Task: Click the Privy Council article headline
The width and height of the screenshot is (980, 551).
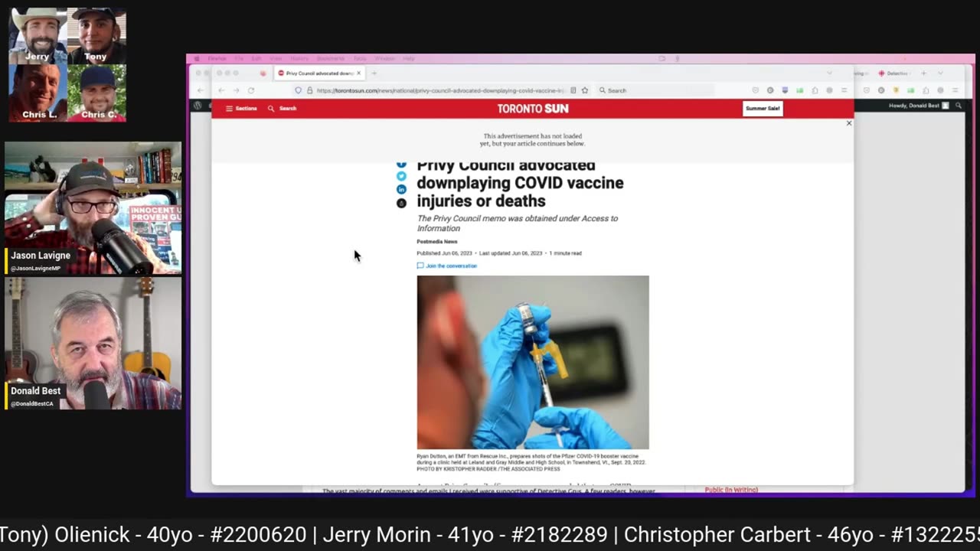Action: coord(520,184)
